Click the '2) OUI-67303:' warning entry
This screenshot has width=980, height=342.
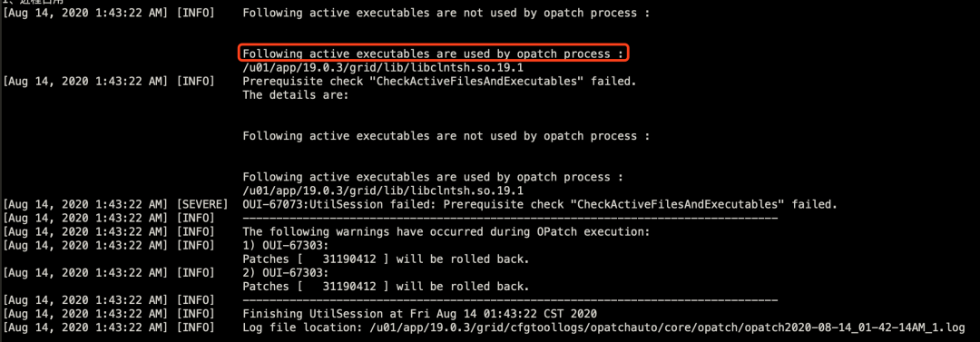[x=285, y=273]
